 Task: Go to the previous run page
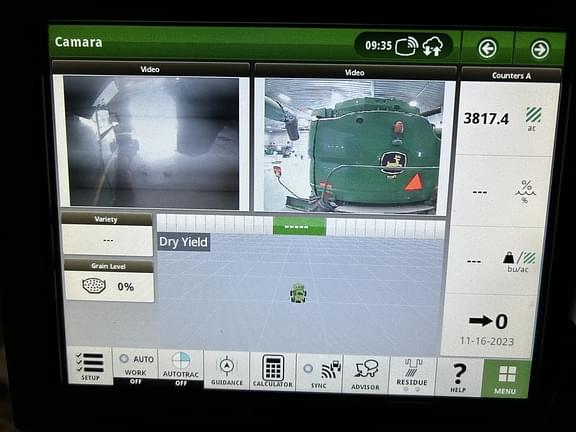(487, 48)
